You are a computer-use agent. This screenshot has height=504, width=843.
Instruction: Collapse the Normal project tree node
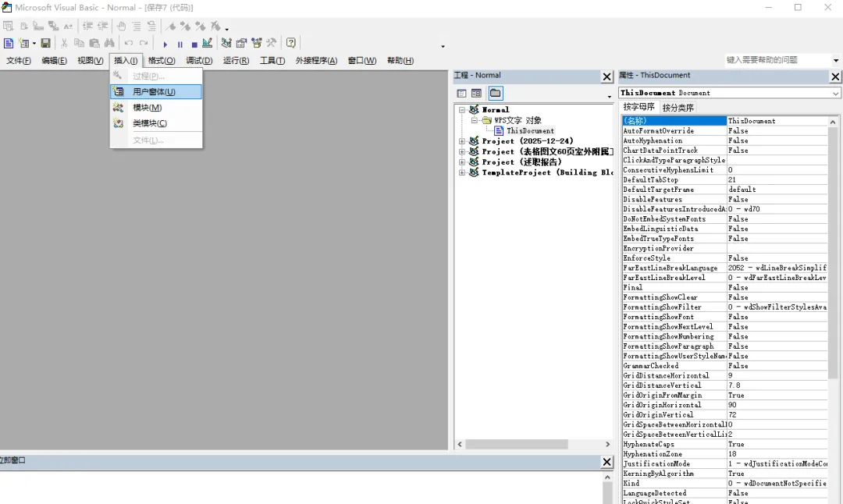click(462, 109)
